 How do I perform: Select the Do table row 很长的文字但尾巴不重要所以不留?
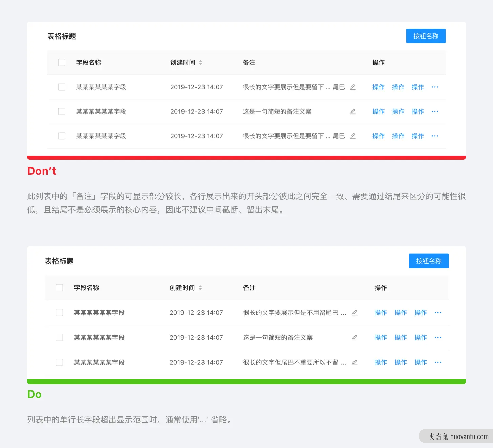click(x=59, y=362)
